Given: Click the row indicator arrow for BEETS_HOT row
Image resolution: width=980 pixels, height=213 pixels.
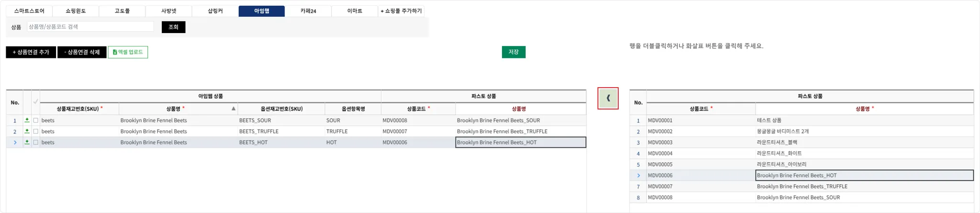Looking at the screenshot, I should 15,142.
